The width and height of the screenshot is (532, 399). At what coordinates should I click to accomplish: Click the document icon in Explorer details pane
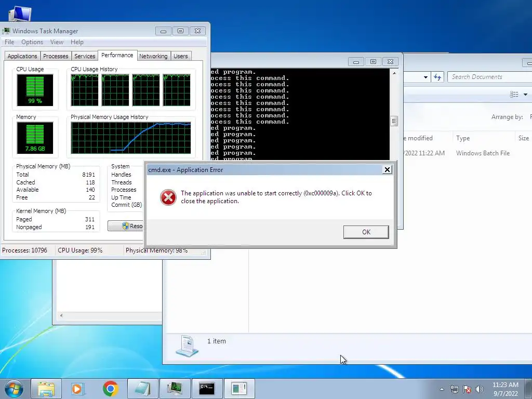[187, 345]
